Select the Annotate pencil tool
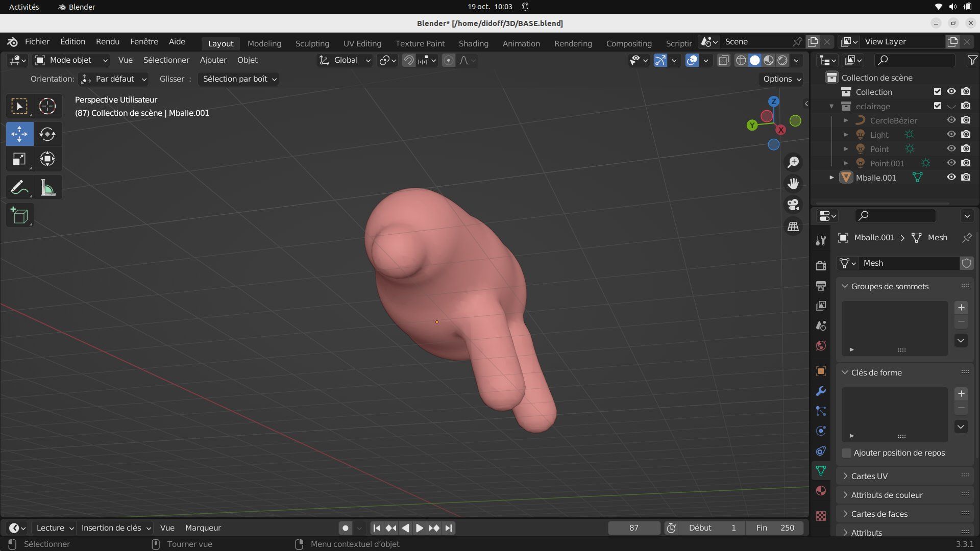 (19, 188)
